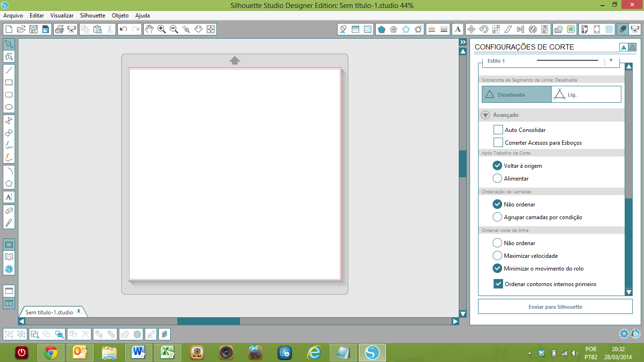Collapse the side panel with double-chevron

click(463, 42)
